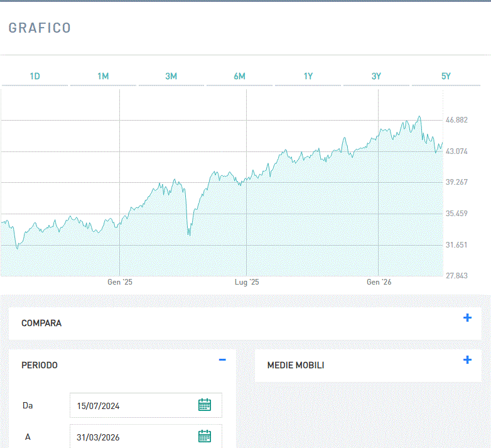Expand Medie Mobili with plus icon
This screenshot has width=491, height=448.
[x=467, y=360]
